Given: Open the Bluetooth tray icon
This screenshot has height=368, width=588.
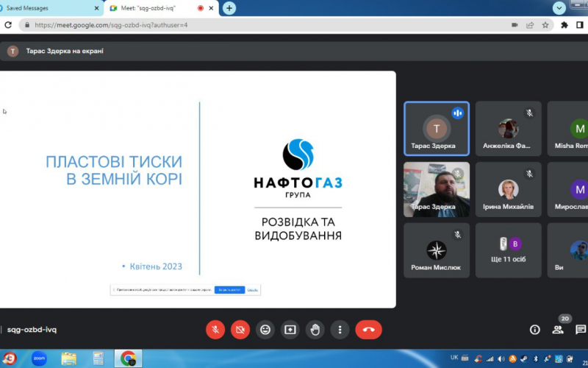Looking at the screenshot, I should tap(536, 358).
